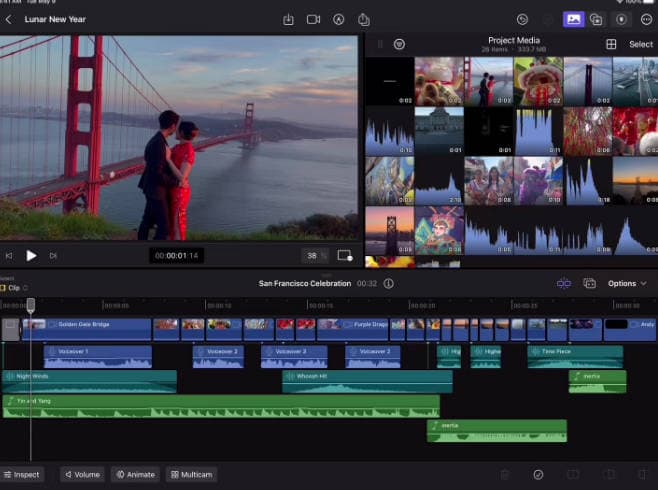Viewport: 658px width, 490px height.
Task: Open the Clip selection mode selector
Action: click(14, 288)
